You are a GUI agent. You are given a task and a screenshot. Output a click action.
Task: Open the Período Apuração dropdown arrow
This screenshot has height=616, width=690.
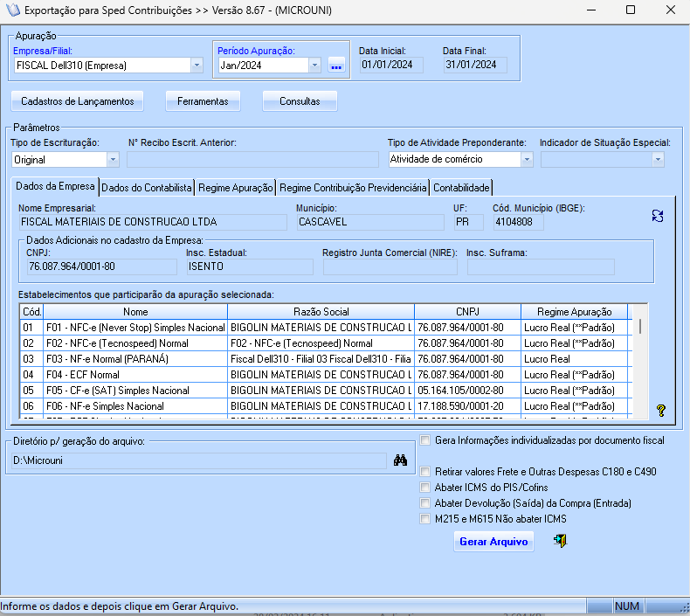pyautogui.click(x=314, y=66)
